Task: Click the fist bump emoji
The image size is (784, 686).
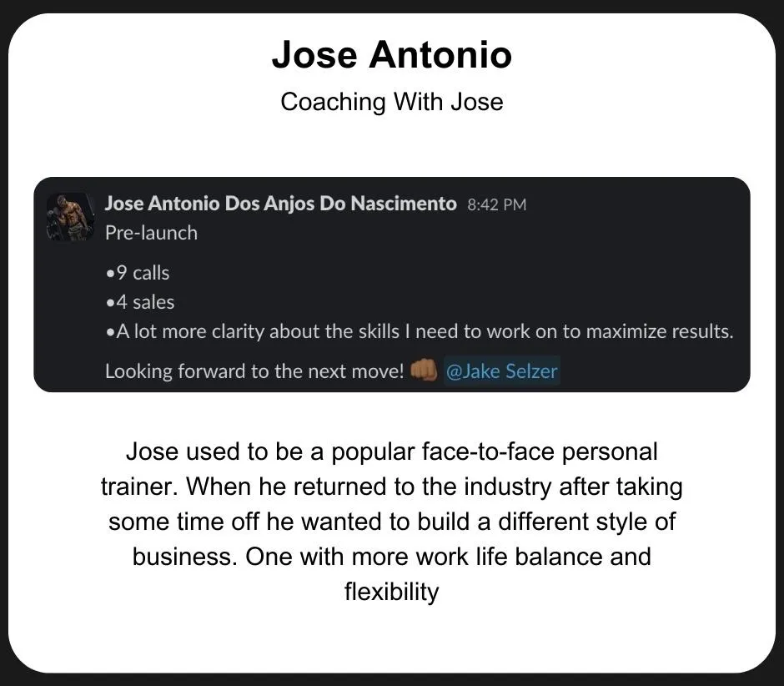Action: coord(423,371)
